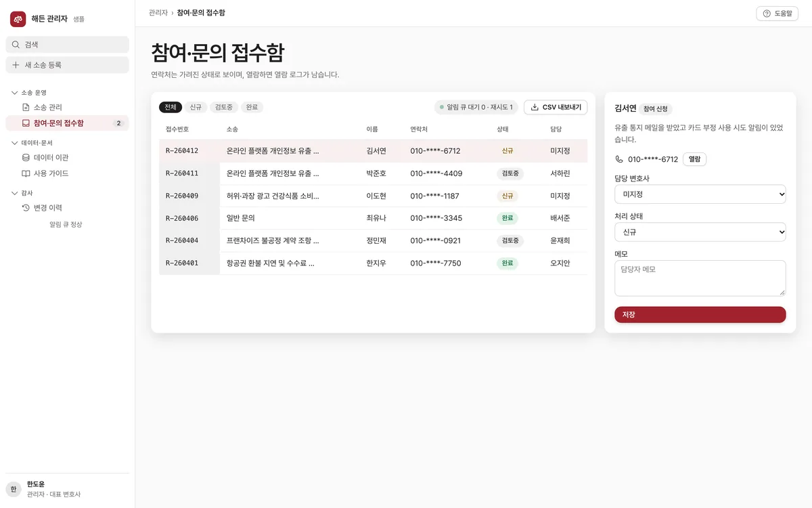The height and width of the screenshot is (508, 812).
Task: Select row R-260404
Action: [x=373, y=240]
